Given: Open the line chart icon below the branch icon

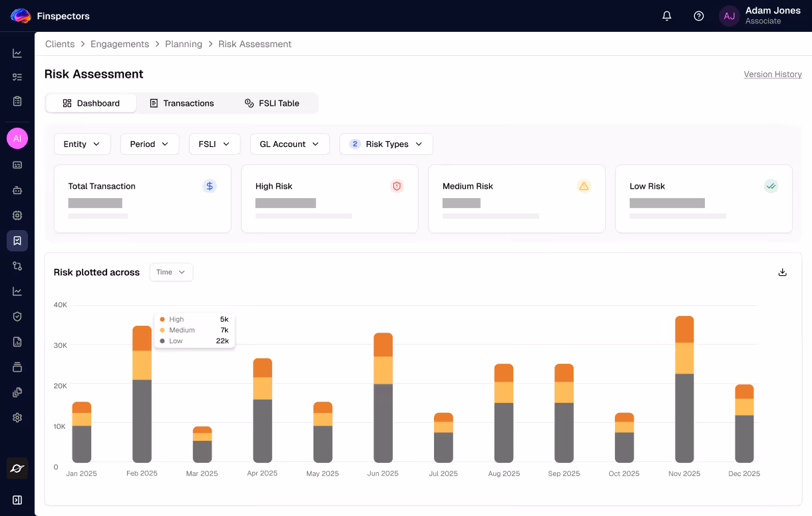Looking at the screenshot, I should coord(17,291).
